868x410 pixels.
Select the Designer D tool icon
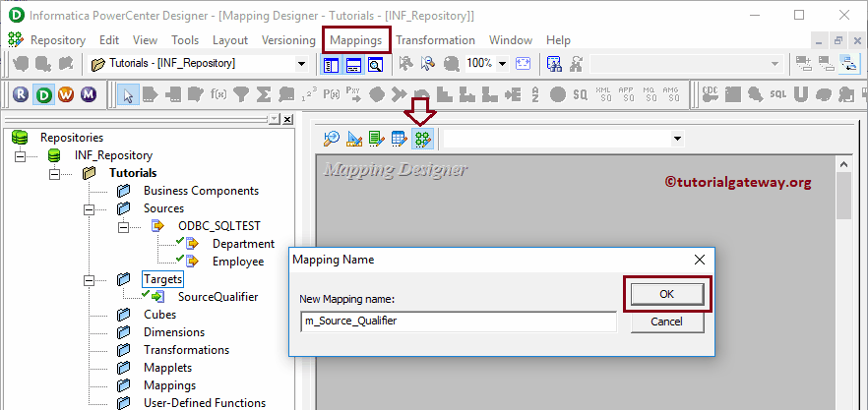tap(43, 94)
